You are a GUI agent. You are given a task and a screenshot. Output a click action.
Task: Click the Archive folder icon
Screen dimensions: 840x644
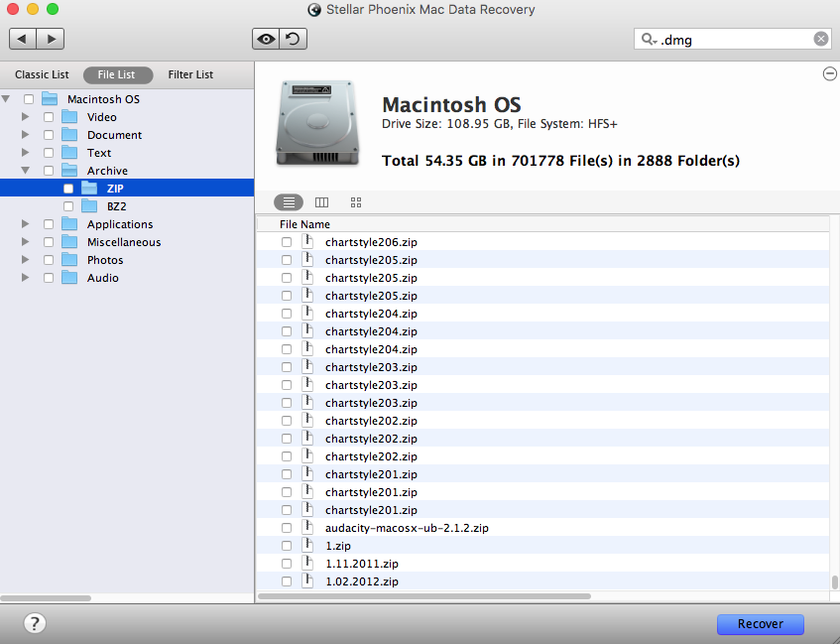click(69, 171)
